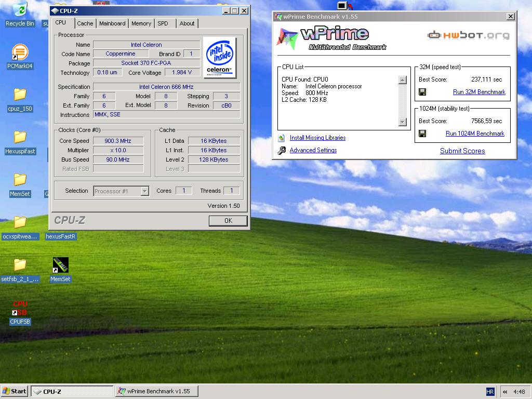Click the Multiplier x 10.0 field
The height and width of the screenshot is (399, 532).
[118, 150]
